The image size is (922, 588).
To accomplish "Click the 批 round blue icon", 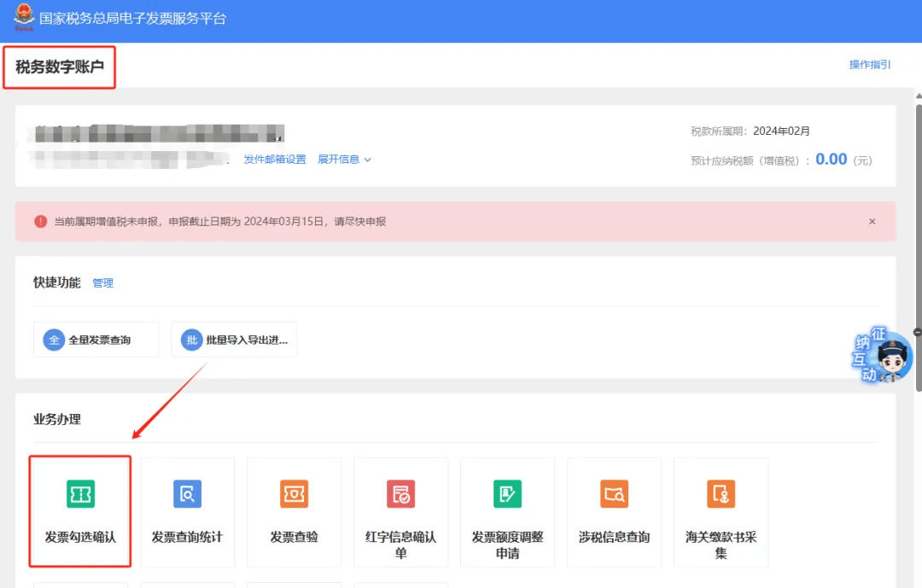I will (x=192, y=340).
